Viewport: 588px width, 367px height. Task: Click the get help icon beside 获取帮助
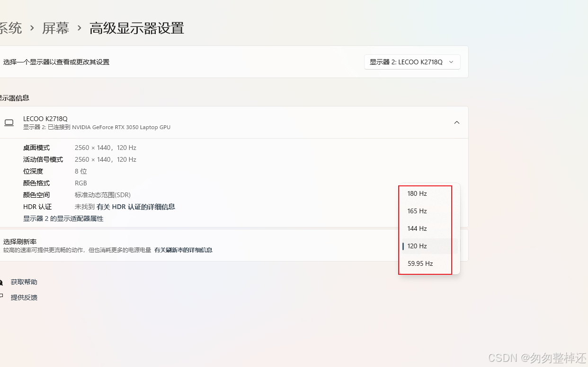1,282
